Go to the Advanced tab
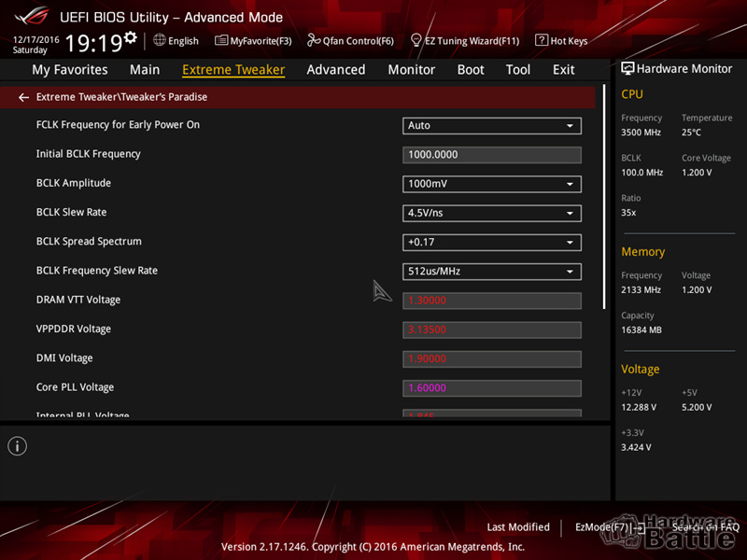The height and width of the screenshot is (560, 747). coord(336,70)
